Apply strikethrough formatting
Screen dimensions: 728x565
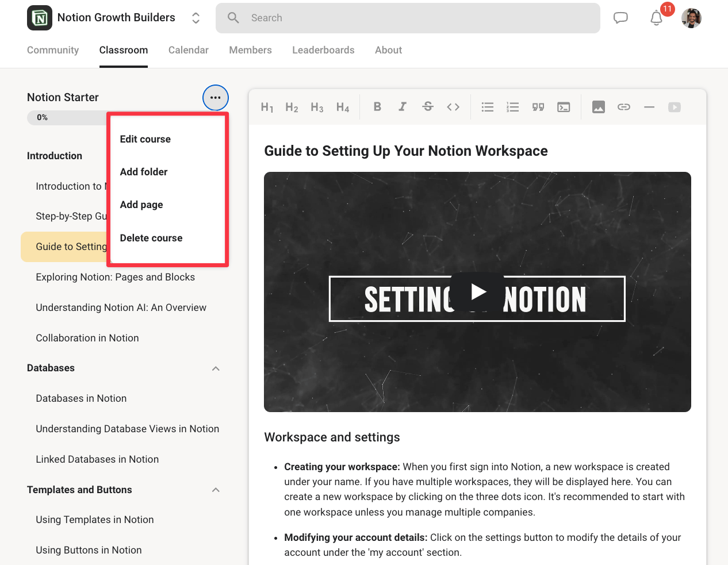click(428, 107)
